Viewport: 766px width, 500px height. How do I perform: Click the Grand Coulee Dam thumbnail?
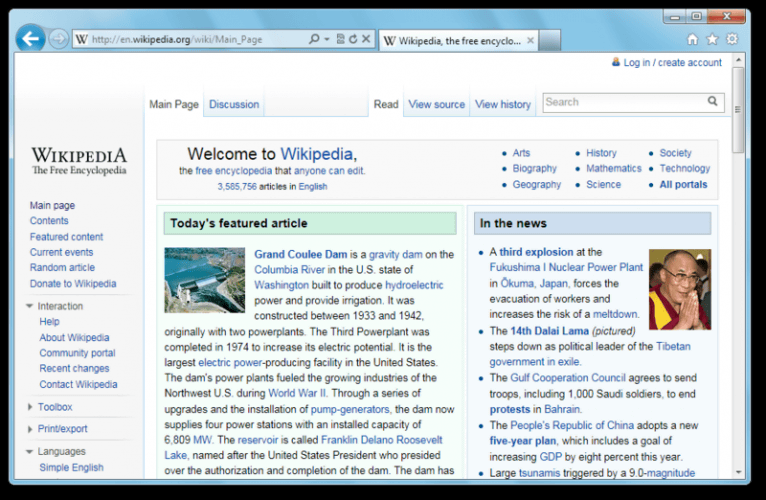205,280
